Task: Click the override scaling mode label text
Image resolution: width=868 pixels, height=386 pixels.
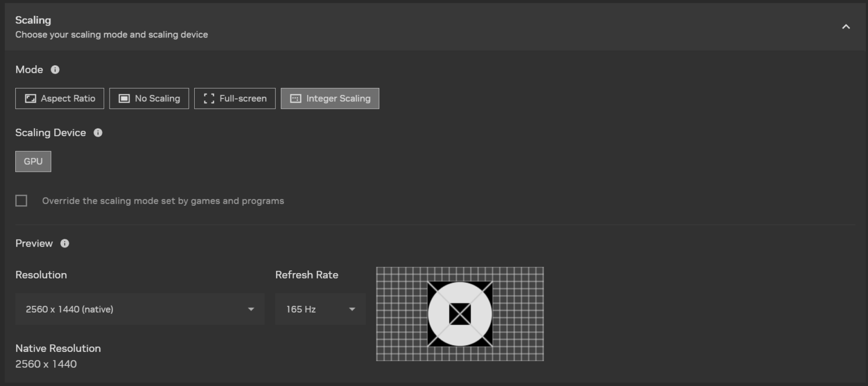Action: tap(163, 201)
